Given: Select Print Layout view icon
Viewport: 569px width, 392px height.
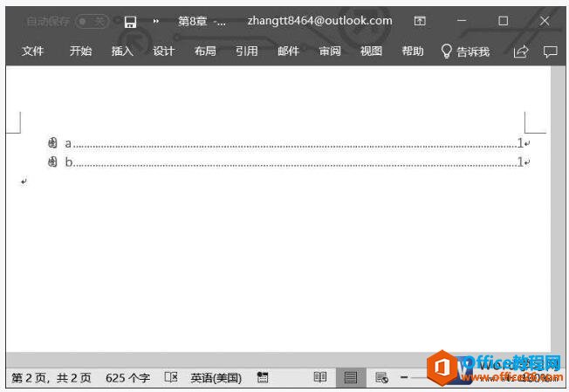Looking at the screenshot, I should [x=350, y=377].
